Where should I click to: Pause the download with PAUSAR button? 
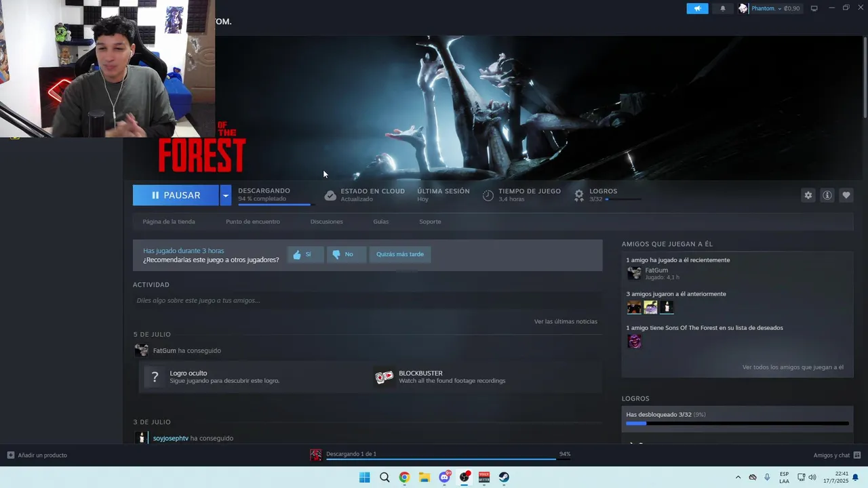click(x=176, y=195)
